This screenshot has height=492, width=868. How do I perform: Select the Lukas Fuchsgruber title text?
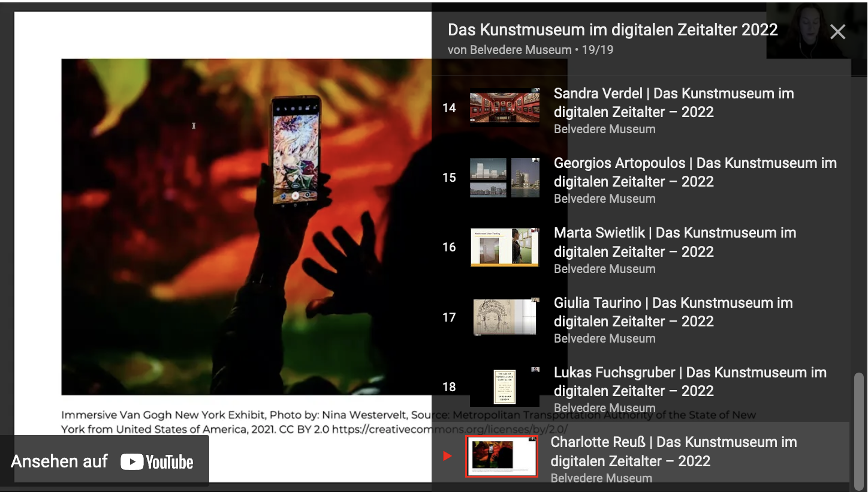(x=689, y=382)
